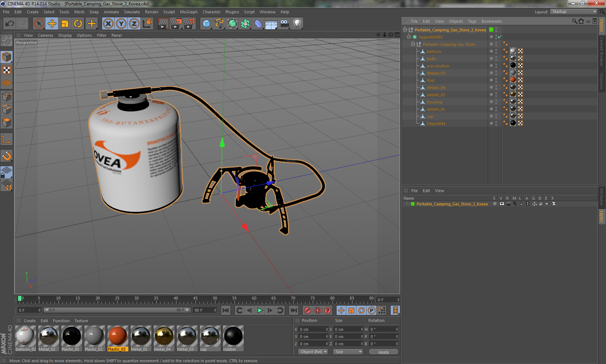Enable the Axis tool

click(6, 139)
